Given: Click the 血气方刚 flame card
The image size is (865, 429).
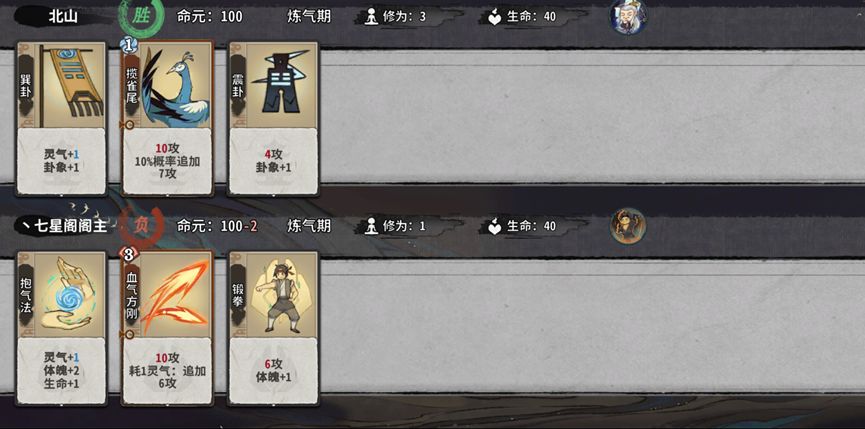Looking at the screenshot, I should pos(168,328).
